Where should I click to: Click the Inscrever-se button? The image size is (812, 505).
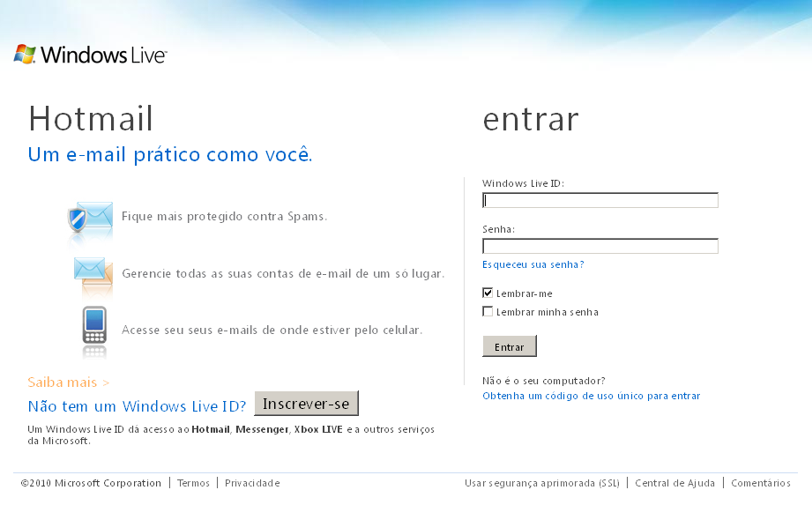(306, 403)
